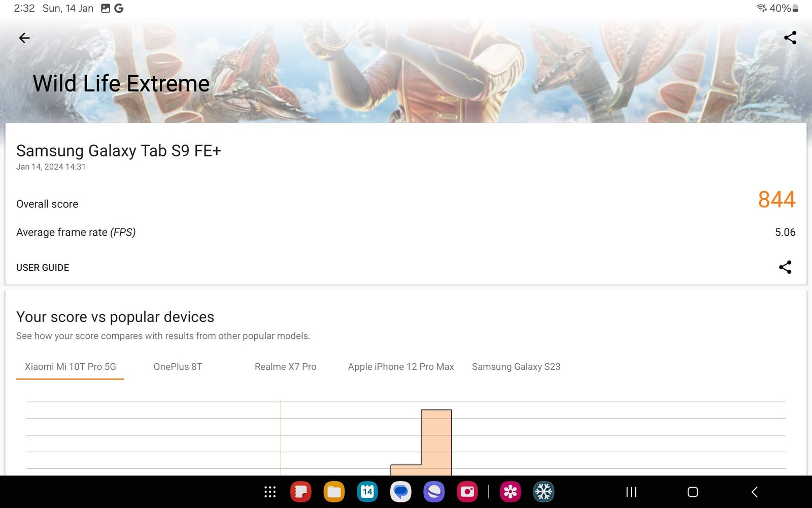This screenshot has width=812, height=508.
Task: Share the result using the icon beside USER GUIDE
Action: pyautogui.click(x=785, y=267)
